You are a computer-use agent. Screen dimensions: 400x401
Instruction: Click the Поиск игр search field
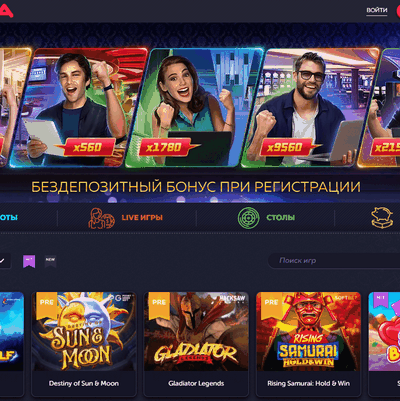click(x=334, y=260)
